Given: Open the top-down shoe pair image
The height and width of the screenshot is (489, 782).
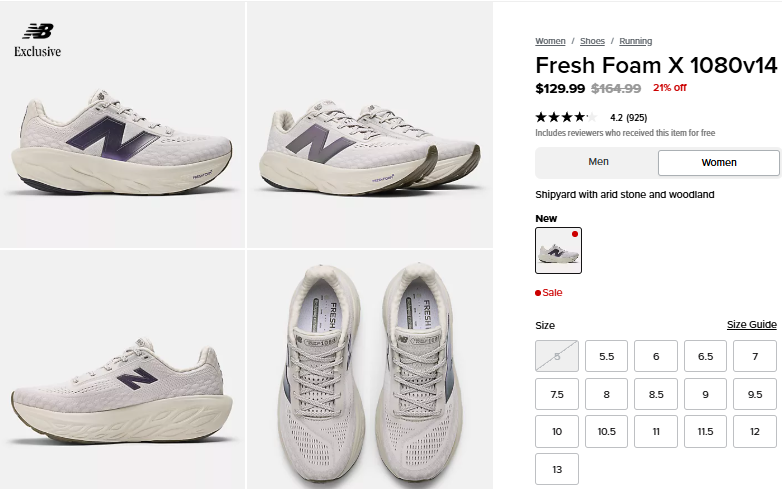Looking at the screenshot, I should coord(369,369).
